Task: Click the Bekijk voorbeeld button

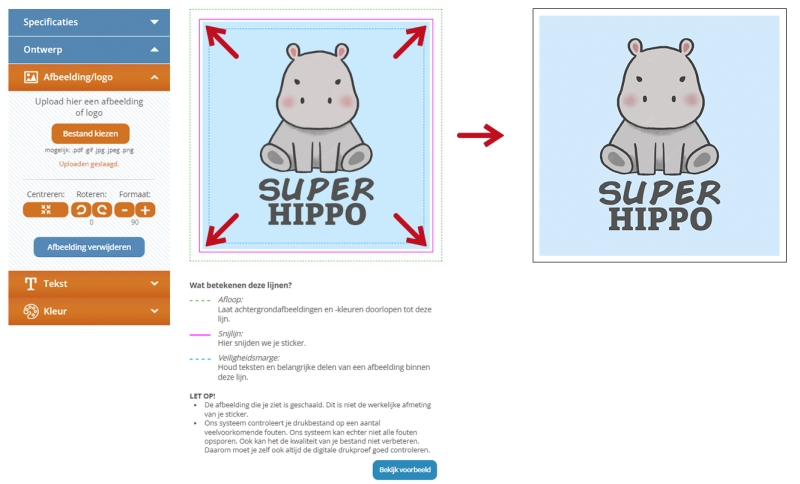Action: click(405, 470)
